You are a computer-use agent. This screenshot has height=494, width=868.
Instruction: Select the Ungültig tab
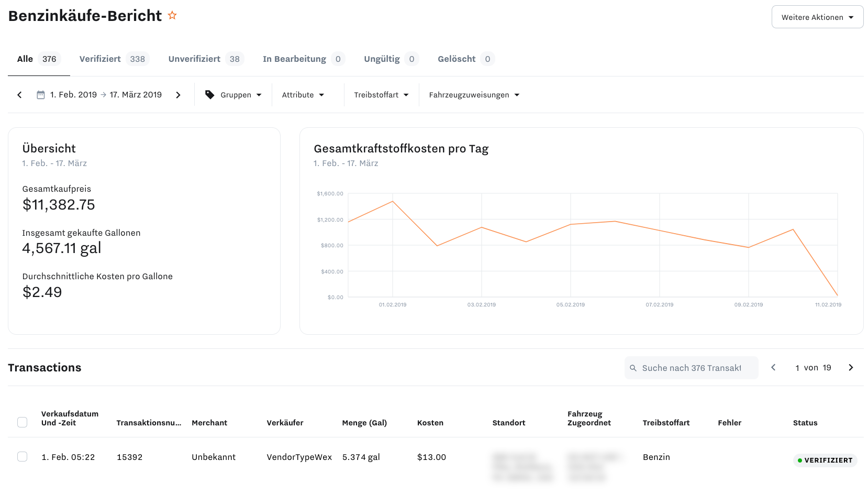point(391,59)
